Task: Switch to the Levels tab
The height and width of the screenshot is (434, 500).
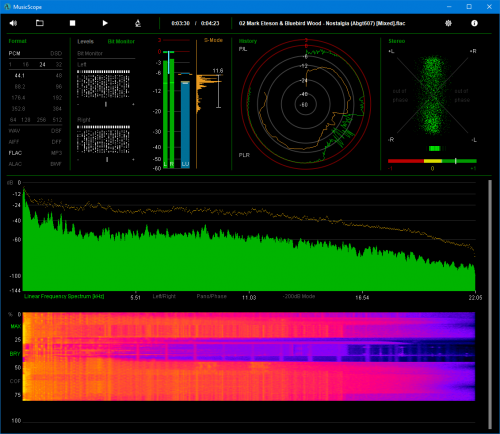Action: [x=85, y=41]
